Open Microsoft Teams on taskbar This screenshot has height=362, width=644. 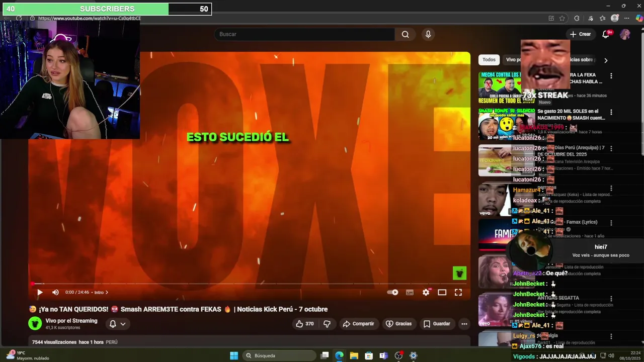383,355
